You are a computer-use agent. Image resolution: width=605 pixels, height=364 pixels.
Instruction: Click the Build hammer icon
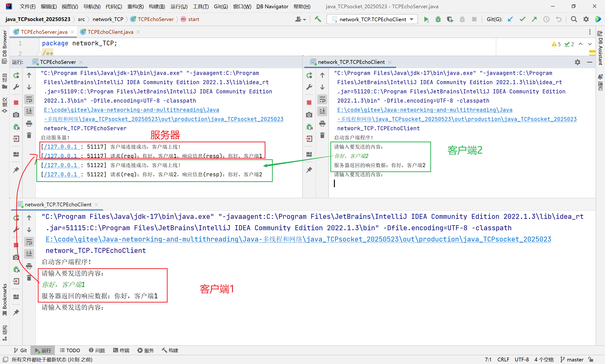tap(318, 19)
